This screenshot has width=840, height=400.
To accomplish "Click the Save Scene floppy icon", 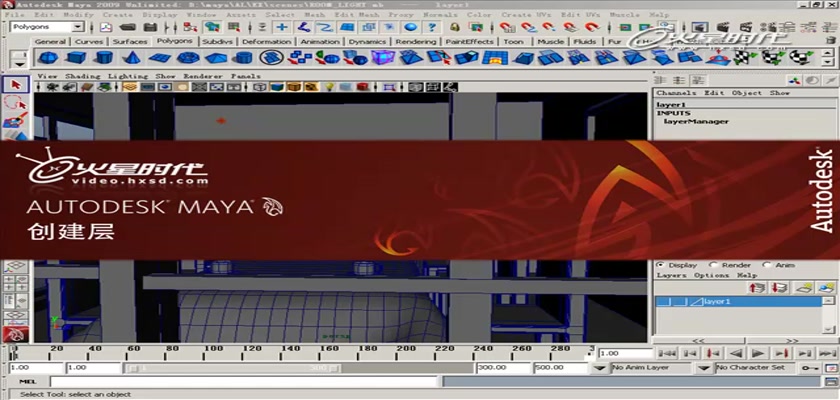I will pos(151,27).
